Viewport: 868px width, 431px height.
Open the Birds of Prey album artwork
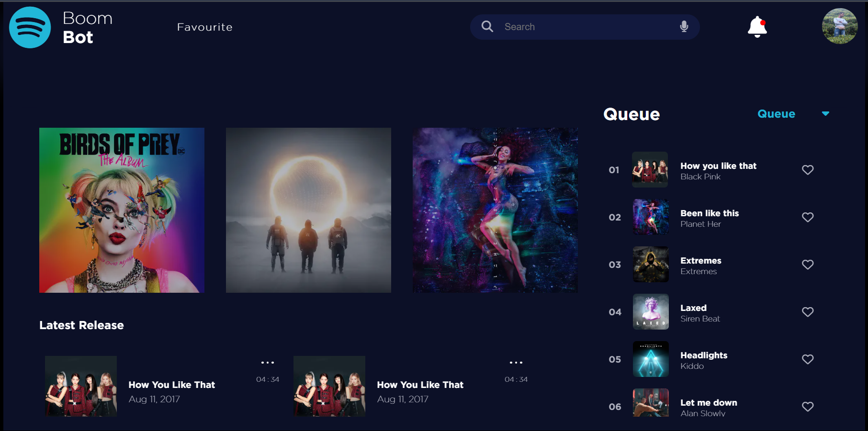coord(122,210)
